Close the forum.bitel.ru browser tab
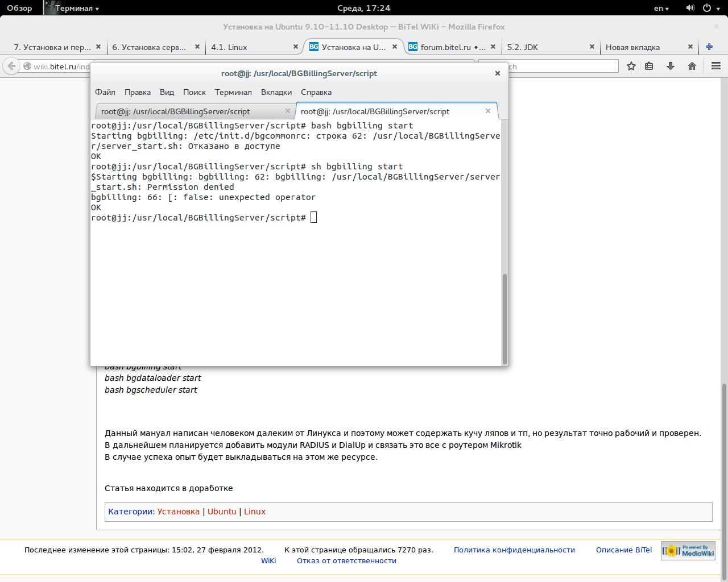The width and height of the screenshot is (728, 582). click(x=493, y=47)
